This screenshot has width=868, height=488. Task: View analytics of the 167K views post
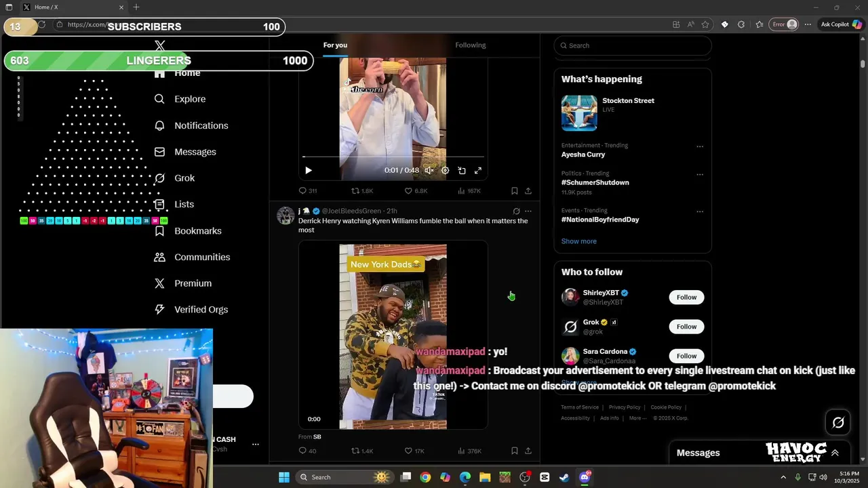tap(469, 191)
